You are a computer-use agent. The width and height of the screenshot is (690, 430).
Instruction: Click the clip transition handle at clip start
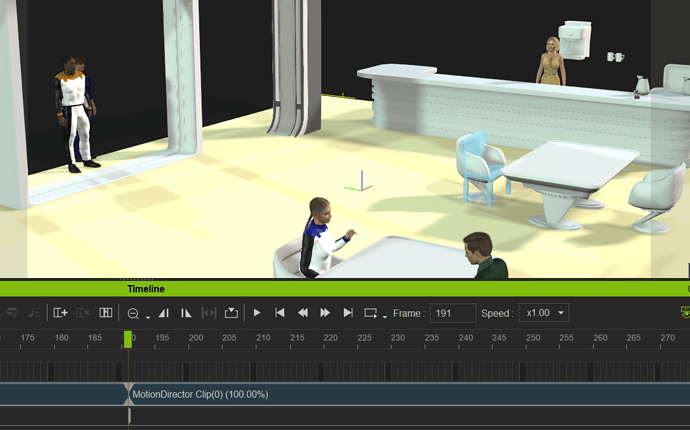128,394
